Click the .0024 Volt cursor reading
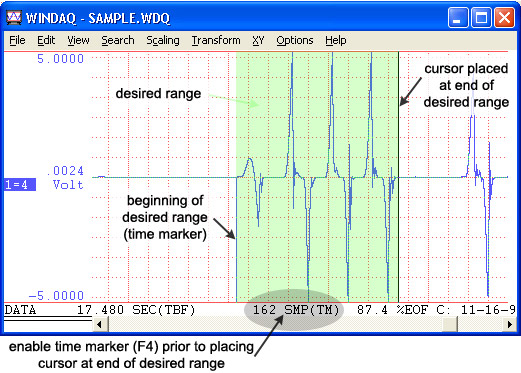521x373 pixels. pos(66,178)
